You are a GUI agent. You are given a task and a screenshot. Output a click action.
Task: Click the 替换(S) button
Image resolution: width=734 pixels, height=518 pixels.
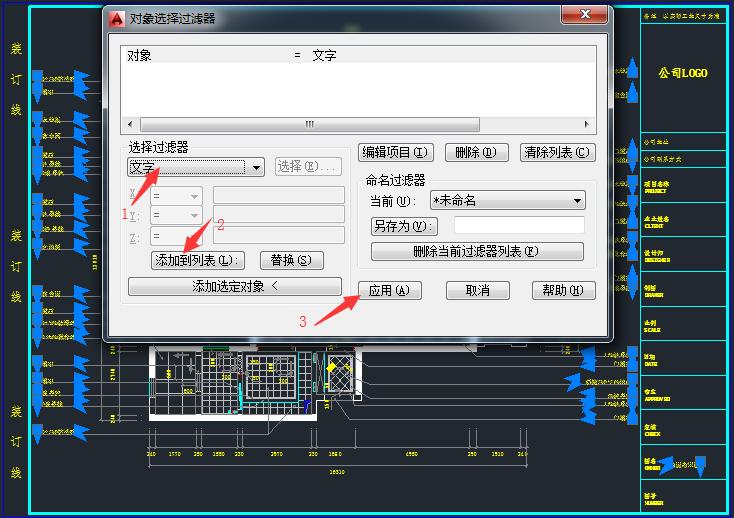pos(291,260)
